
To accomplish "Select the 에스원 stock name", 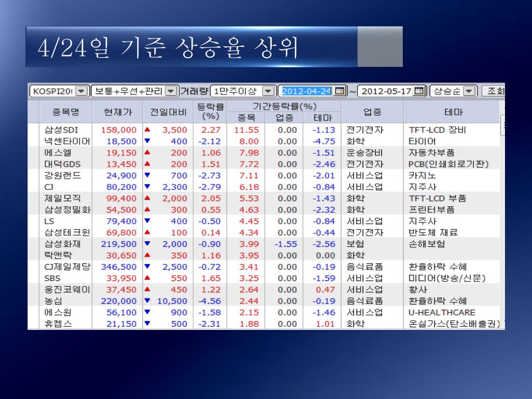I will point(58,312).
